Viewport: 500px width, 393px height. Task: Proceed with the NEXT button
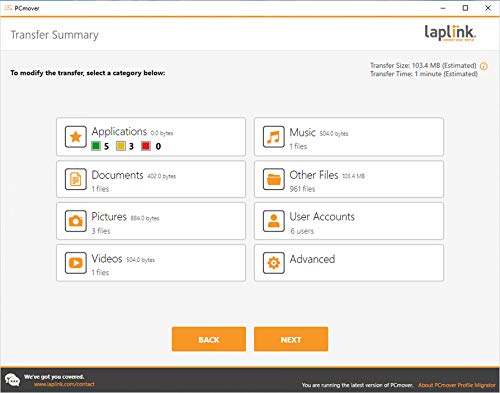point(291,339)
